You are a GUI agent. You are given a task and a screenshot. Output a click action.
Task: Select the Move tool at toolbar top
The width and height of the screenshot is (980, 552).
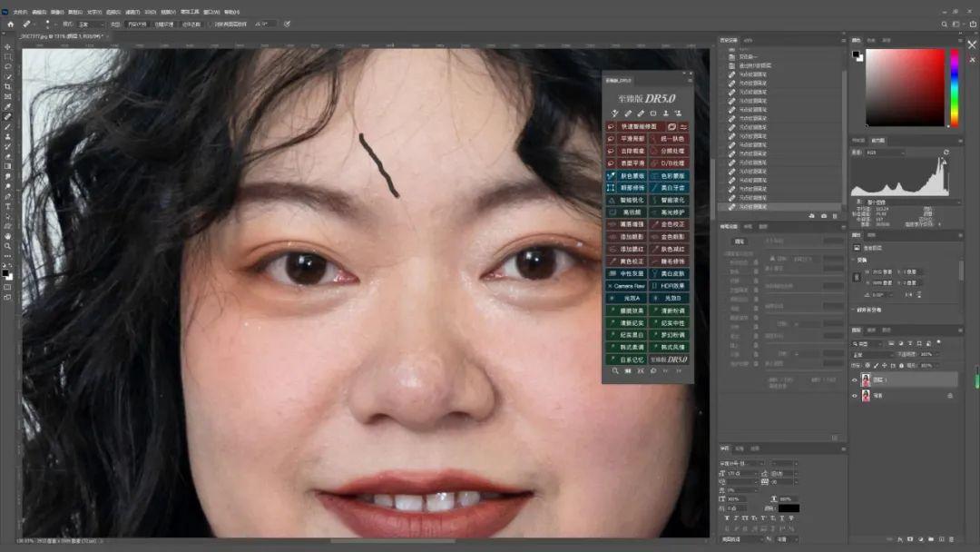pos(7,46)
